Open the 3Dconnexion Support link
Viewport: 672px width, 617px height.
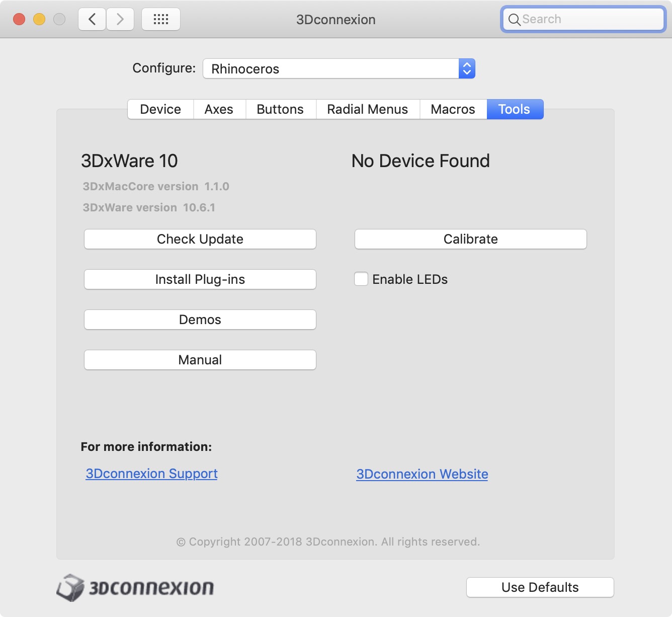pos(151,474)
